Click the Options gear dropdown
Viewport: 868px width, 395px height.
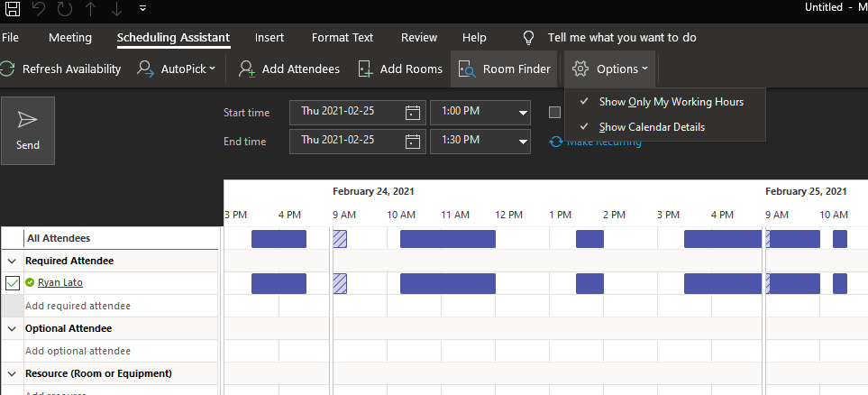point(610,69)
